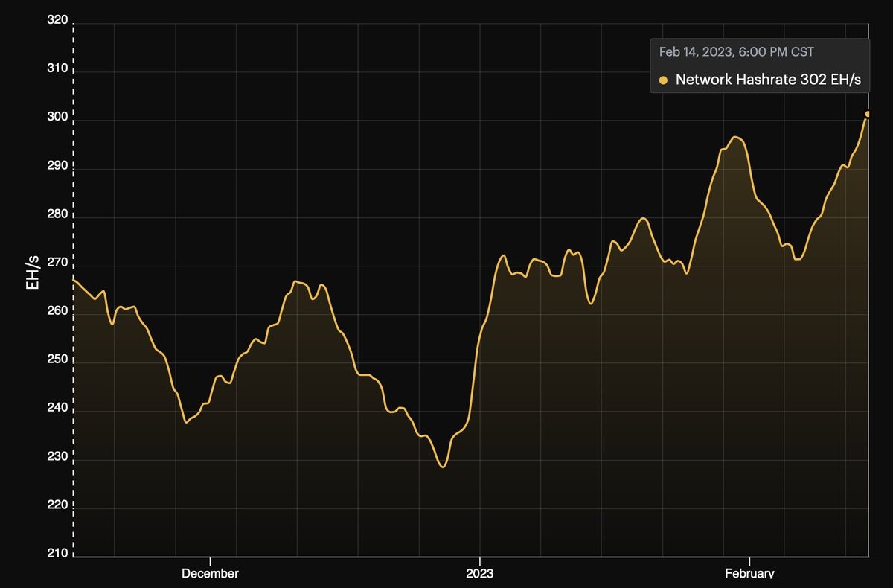
Task: Click the 270 y-axis tick label
Action: coord(57,264)
